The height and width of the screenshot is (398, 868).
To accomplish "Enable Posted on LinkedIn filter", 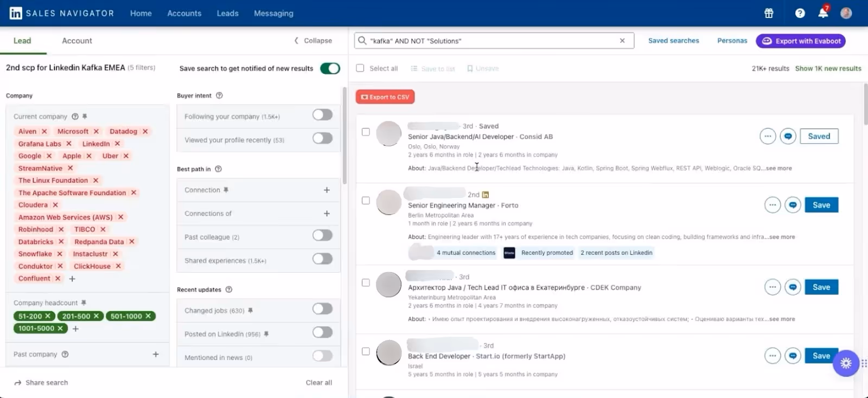I will point(322,332).
